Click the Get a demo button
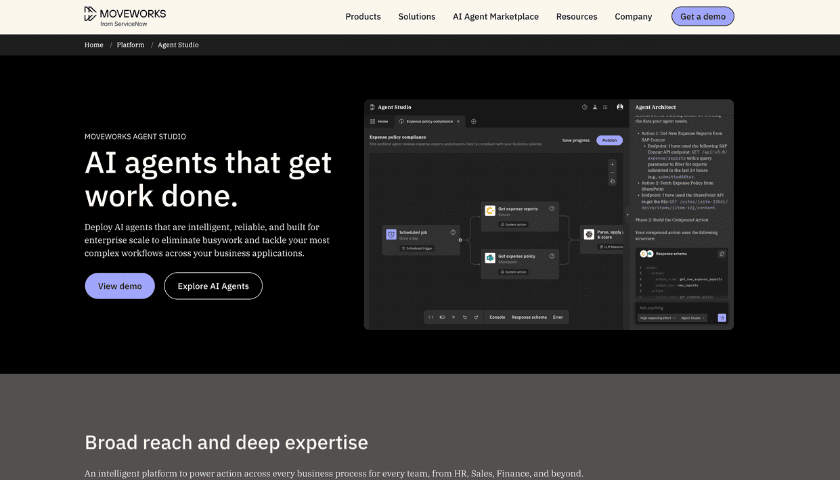This screenshot has width=840, height=480. click(x=703, y=16)
